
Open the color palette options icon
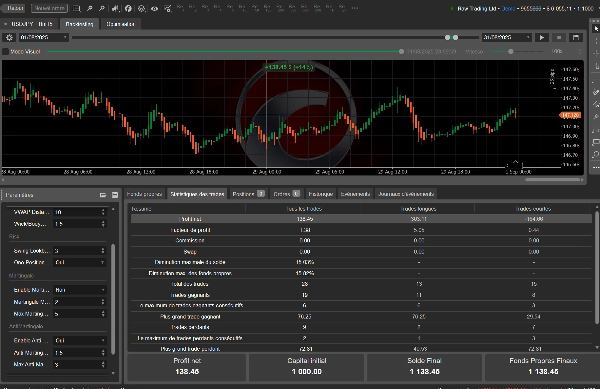point(142,8)
